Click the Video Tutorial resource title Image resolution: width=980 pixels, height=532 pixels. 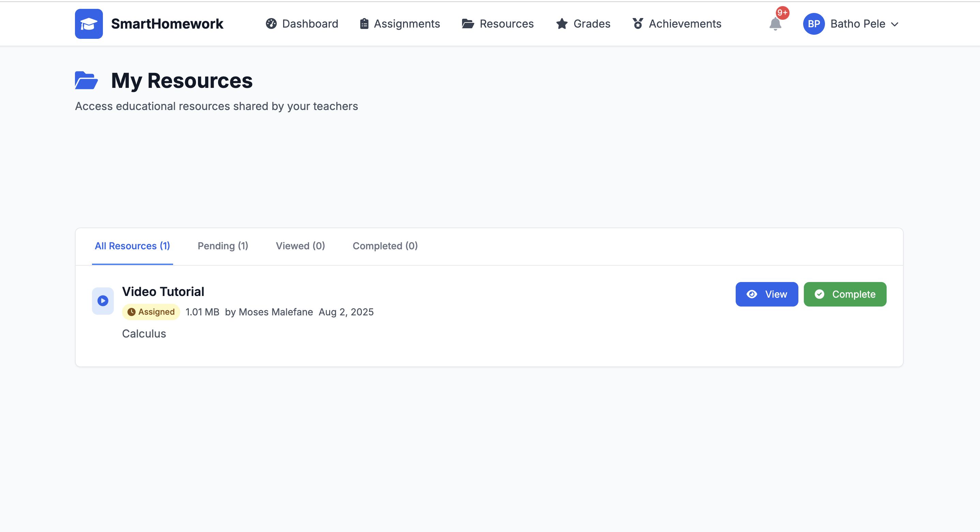click(x=163, y=292)
